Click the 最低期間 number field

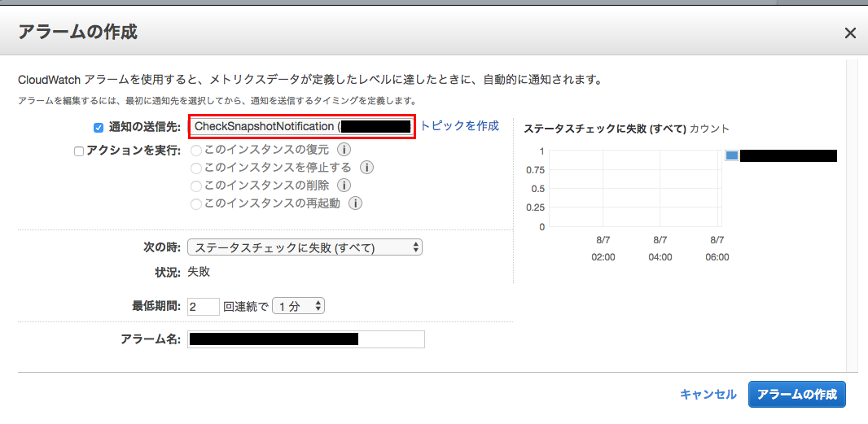[203, 307]
